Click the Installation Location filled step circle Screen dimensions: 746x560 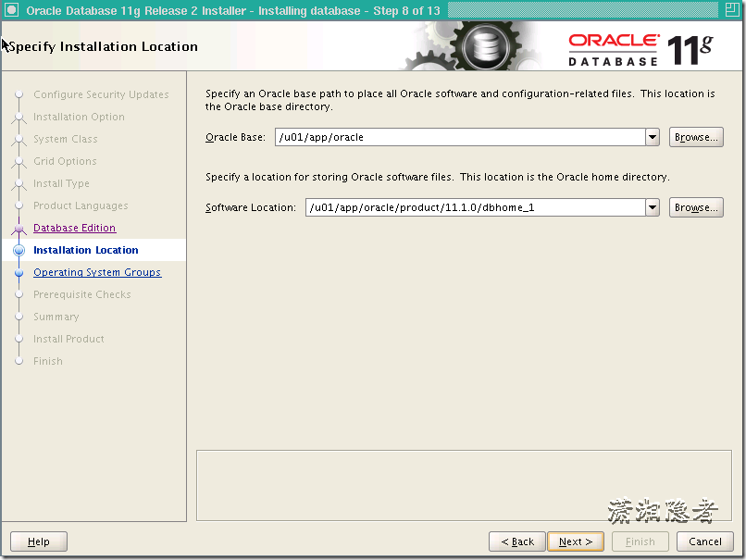point(20,250)
